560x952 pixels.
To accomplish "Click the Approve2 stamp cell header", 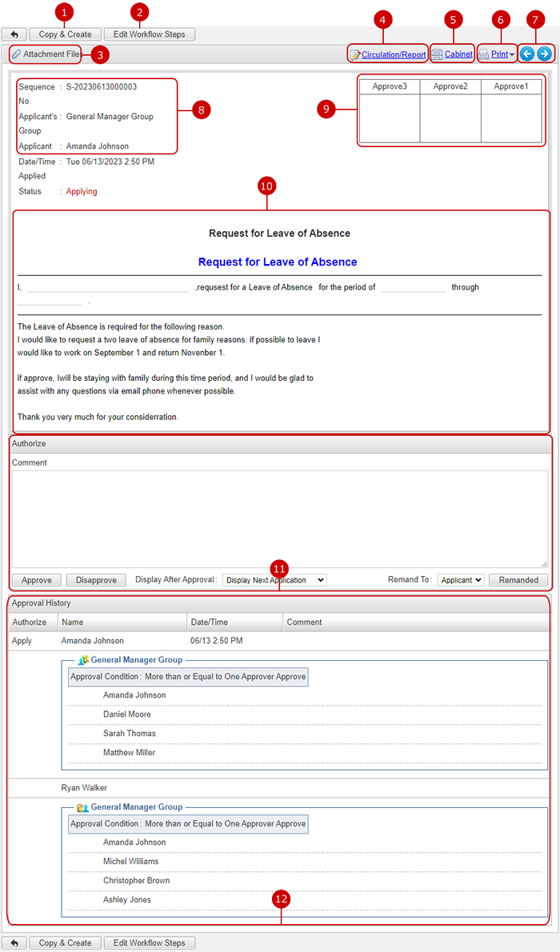I will pyautogui.click(x=450, y=87).
